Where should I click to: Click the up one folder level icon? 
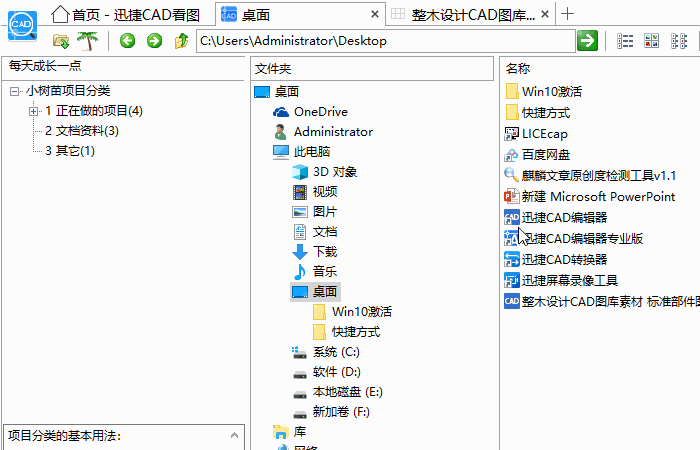pyautogui.click(x=181, y=41)
